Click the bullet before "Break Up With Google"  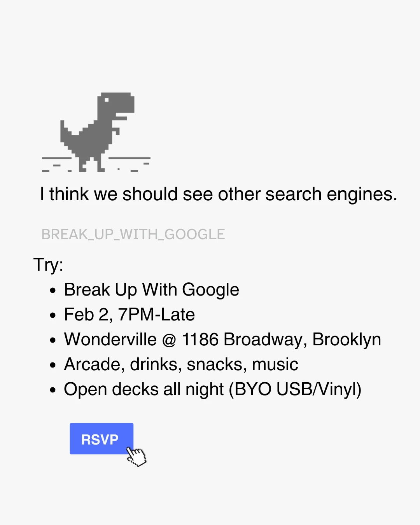click(x=53, y=291)
